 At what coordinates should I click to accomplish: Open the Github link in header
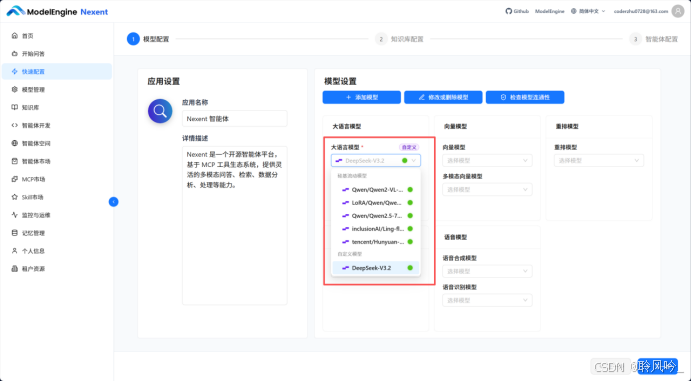coord(517,11)
